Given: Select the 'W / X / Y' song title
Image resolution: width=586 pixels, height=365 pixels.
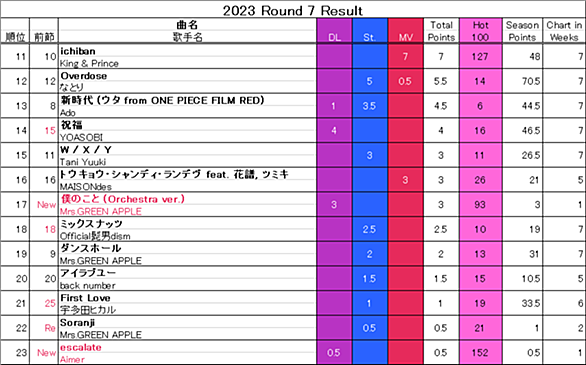Looking at the screenshot, I should pyautogui.click(x=86, y=149).
